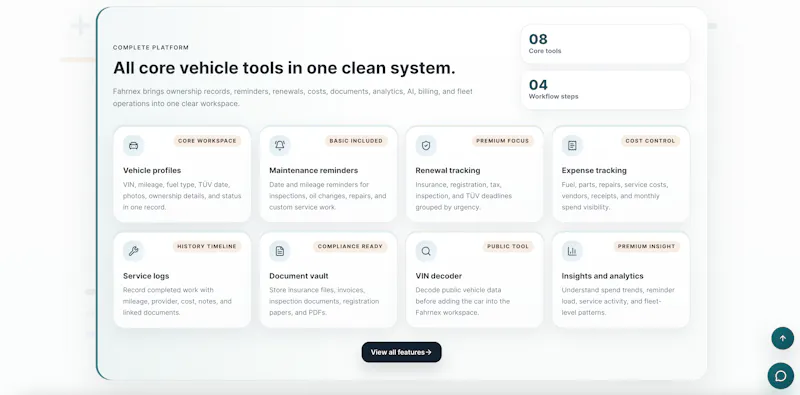This screenshot has width=800, height=395.
Task: Click the PUBLIC TOOL badge
Action: (x=508, y=246)
